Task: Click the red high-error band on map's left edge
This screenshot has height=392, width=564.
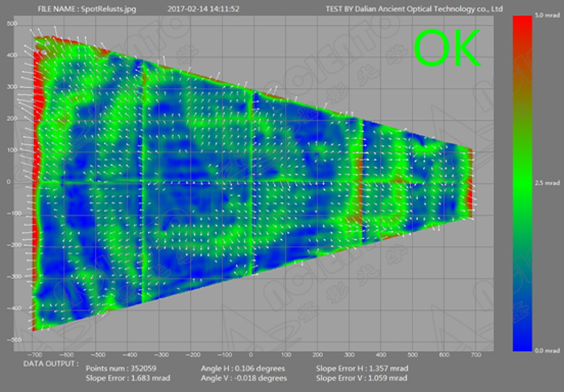Action: pos(34,161)
